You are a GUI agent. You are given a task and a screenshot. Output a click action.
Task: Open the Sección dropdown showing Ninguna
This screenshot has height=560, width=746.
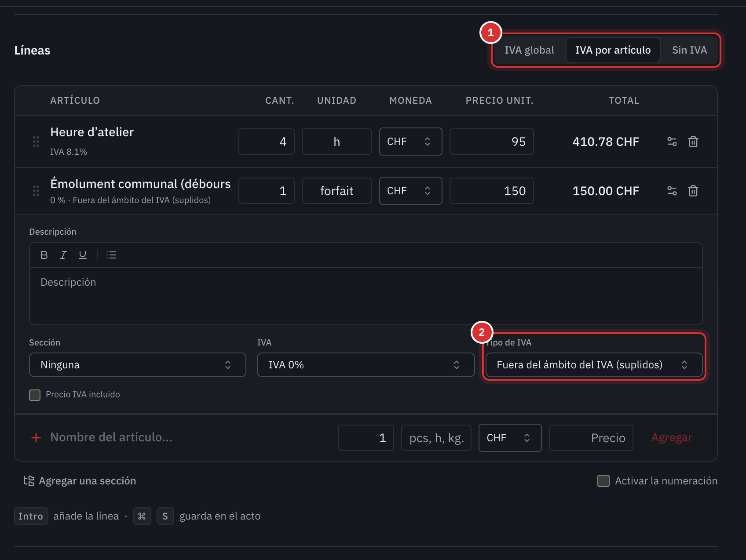point(137,365)
